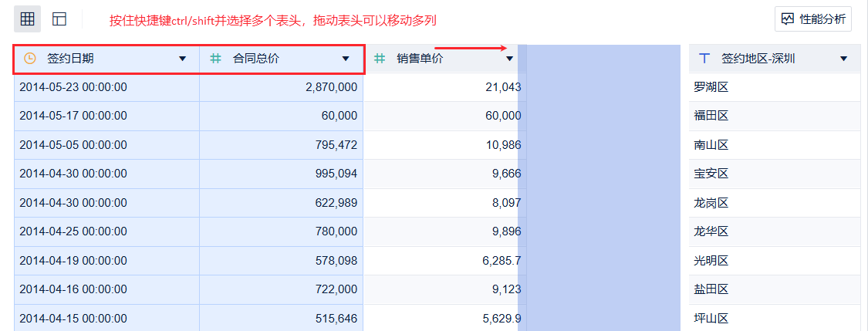Open the 性能分析 performance analysis button
Image resolution: width=868 pixels, height=331 pixels.
[812, 19]
